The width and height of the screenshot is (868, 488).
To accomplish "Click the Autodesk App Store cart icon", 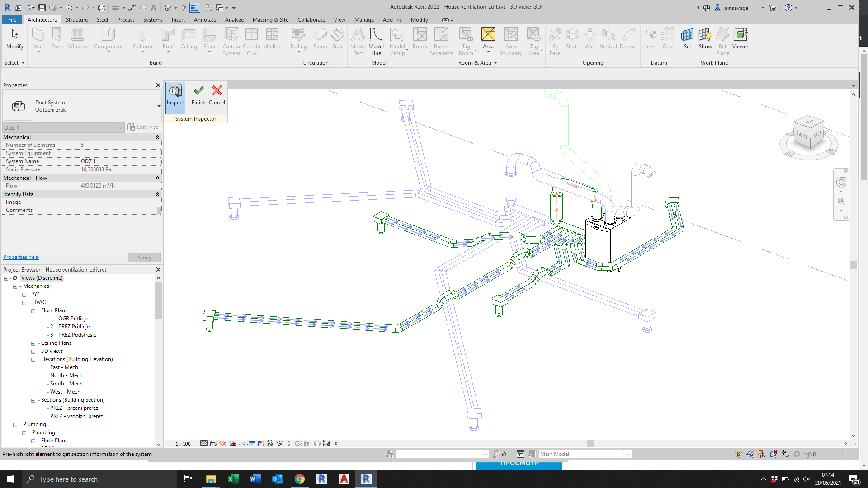I will pos(772,8).
